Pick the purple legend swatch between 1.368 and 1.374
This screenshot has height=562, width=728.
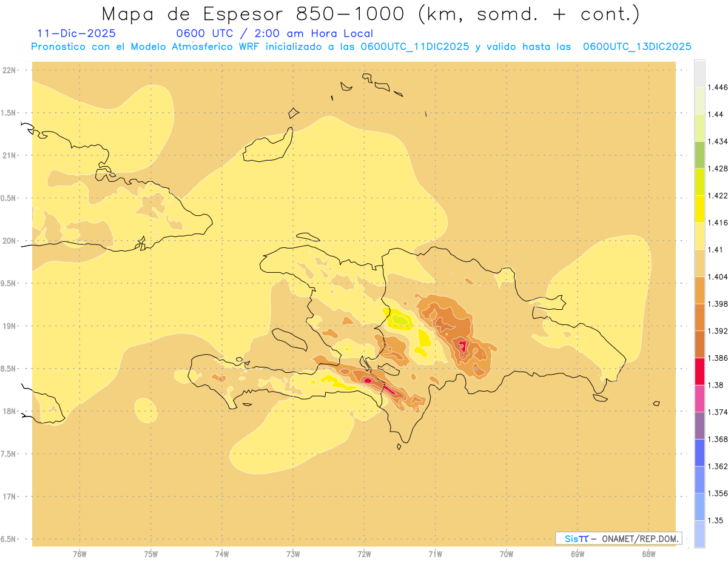click(x=699, y=426)
